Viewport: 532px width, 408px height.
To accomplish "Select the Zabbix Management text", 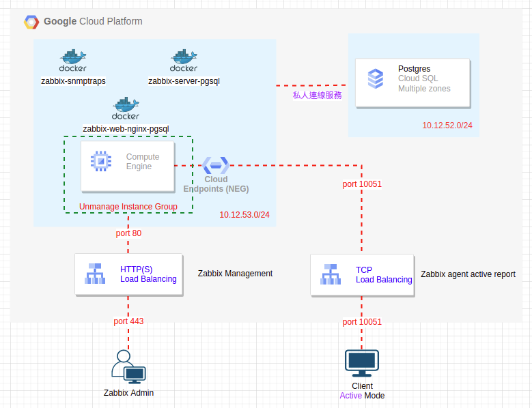I will click(235, 274).
